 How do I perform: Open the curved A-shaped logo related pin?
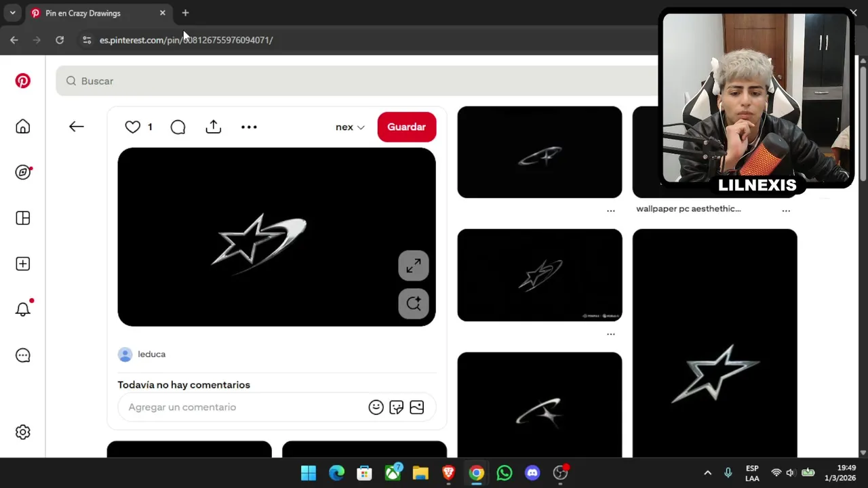click(540, 405)
